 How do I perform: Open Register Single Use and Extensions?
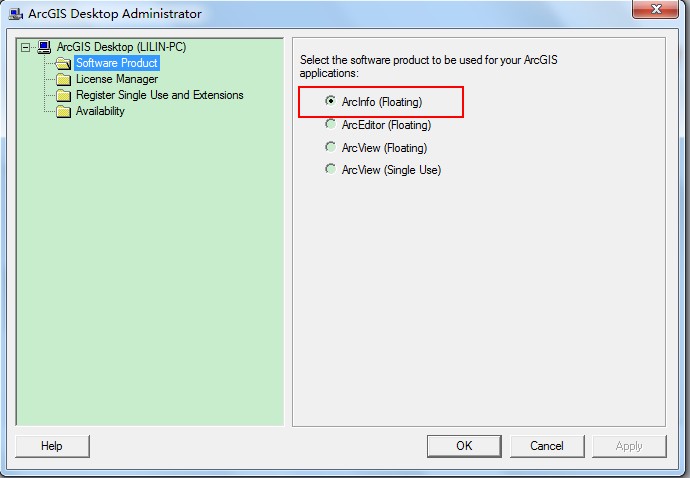pos(159,95)
